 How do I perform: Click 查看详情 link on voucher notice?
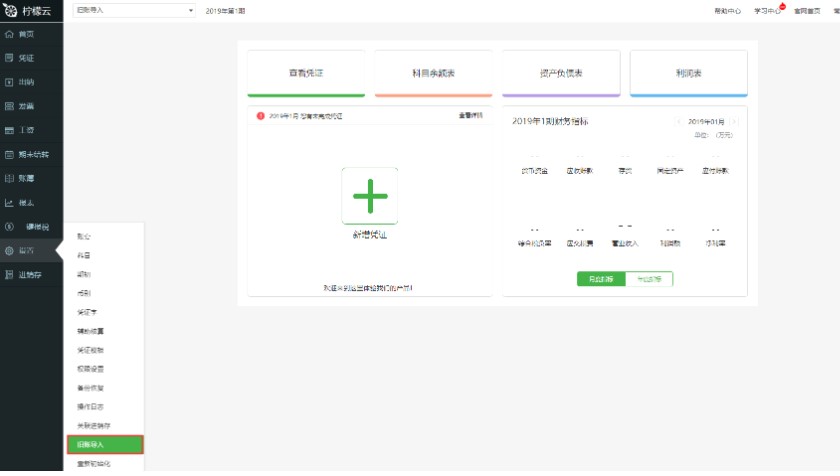click(471, 116)
